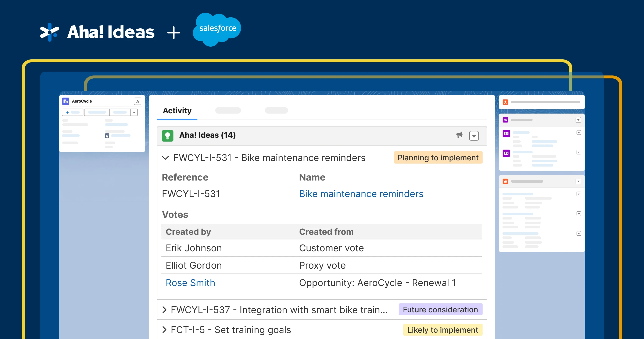Switch to the Activity tab
Image resolution: width=644 pixels, height=339 pixels.
coord(177,111)
